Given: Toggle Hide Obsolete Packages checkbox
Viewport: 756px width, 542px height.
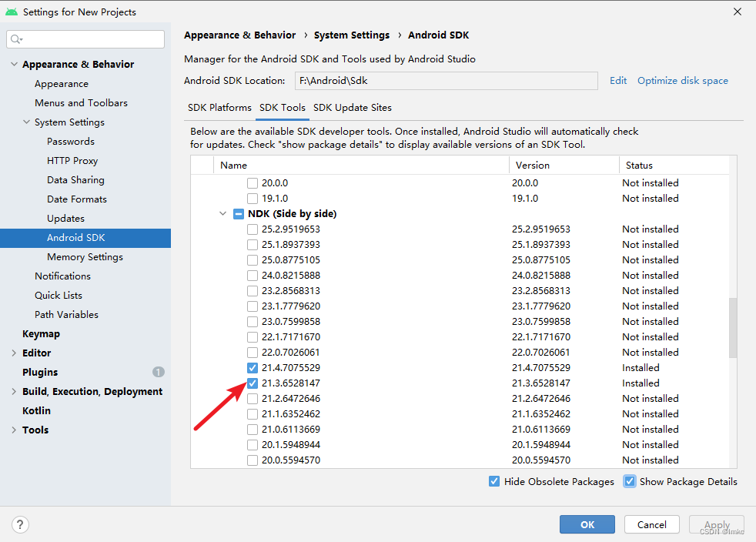Looking at the screenshot, I should (494, 481).
